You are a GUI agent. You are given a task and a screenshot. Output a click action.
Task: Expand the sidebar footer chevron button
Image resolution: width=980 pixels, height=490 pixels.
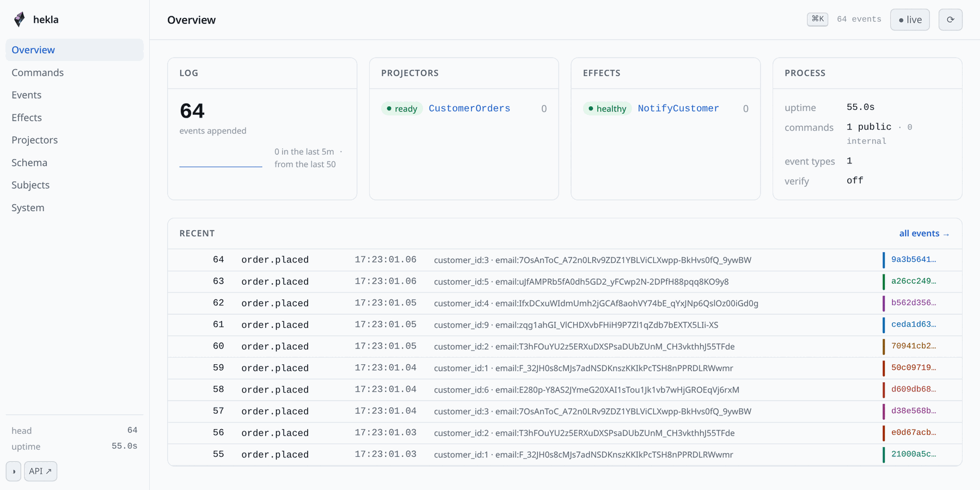click(x=14, y=471)
